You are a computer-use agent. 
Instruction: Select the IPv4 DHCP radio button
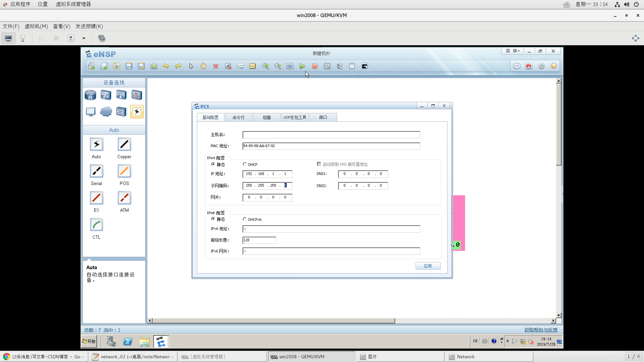click(245, 164)
